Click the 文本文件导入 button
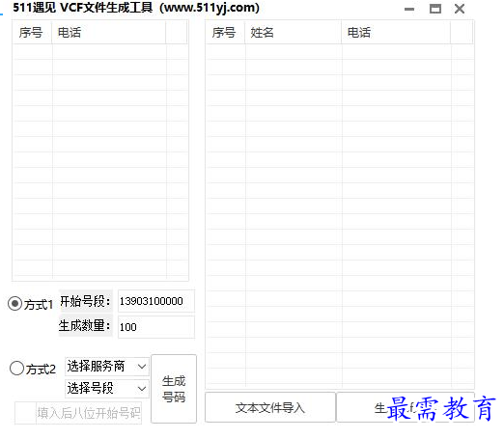This screenshot has width=504, height=439. 270,407
